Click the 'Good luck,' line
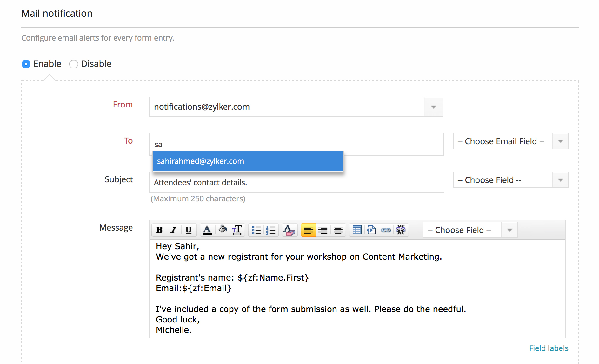Viewport: 599px width, 364px height. [x=178, y=319]
